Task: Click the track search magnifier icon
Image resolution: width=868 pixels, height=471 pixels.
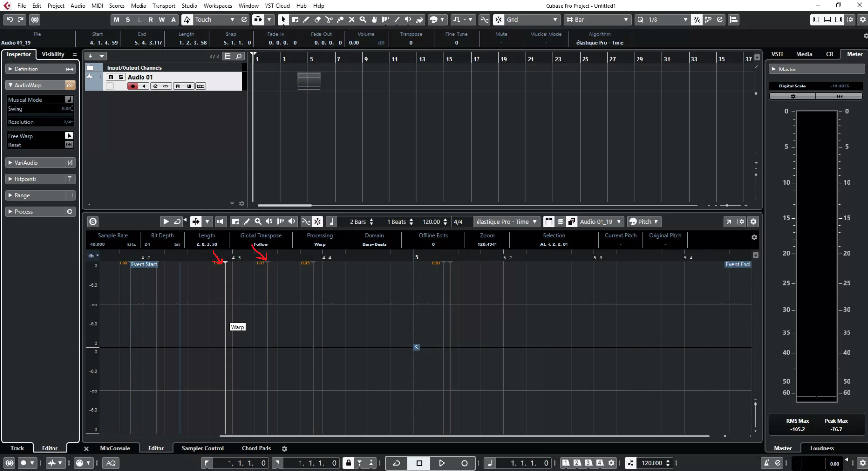Action: tap(239, 56)
